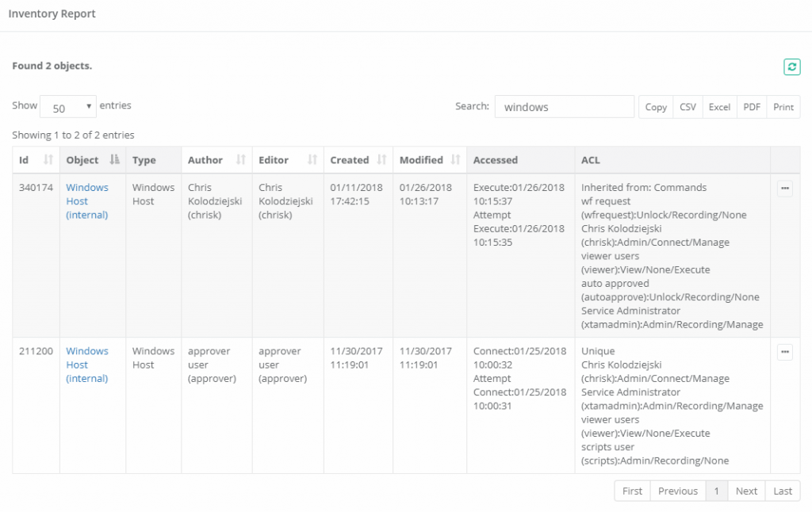Open actions menu for object 211200
The height and width of the screenshot is (512, 812).
[784, 353]
